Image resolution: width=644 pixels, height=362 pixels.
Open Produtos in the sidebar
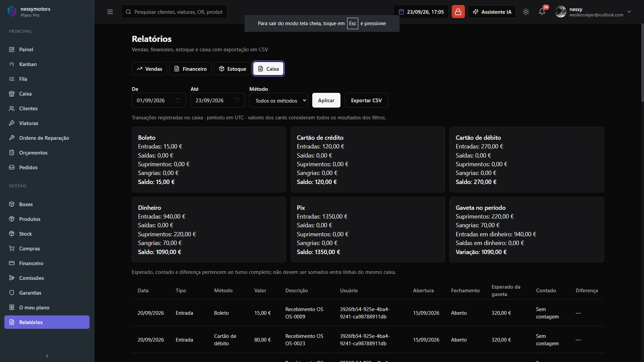(47, 219)
